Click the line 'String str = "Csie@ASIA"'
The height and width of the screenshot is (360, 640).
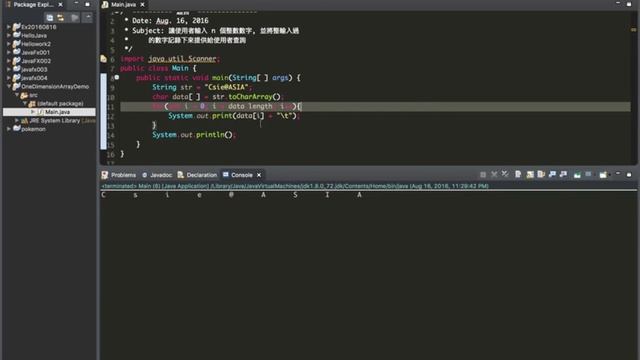point(202,87)
